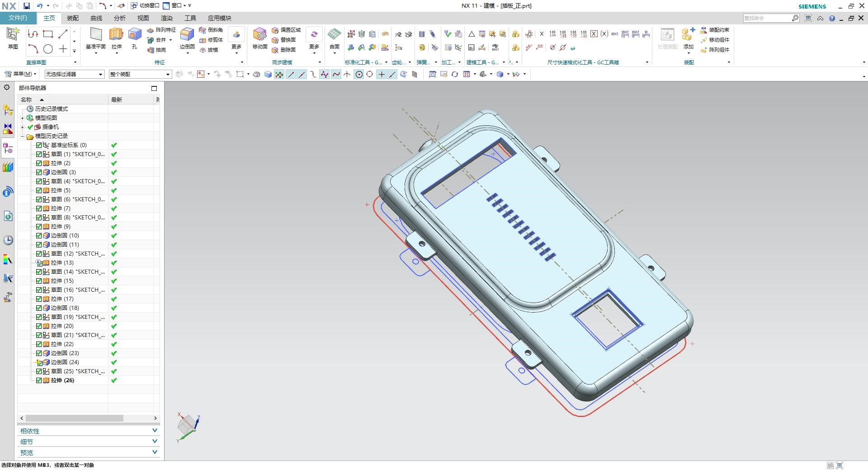Screen dimensions: 868x470
Task: Click the 最新 column header
Action: (x=132, y=100)
